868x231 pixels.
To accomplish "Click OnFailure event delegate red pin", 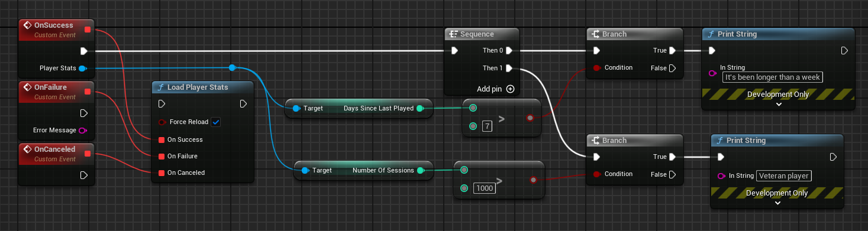I will 88,92.
